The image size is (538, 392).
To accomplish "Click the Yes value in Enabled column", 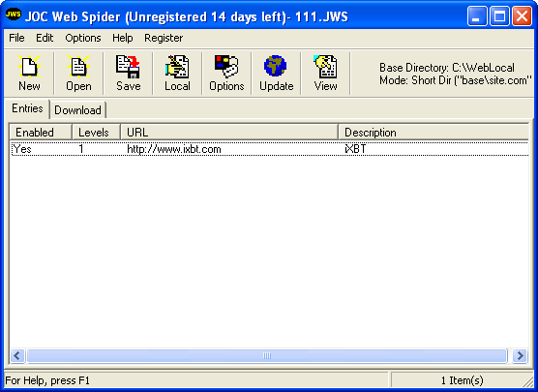I will pos(22,149).
